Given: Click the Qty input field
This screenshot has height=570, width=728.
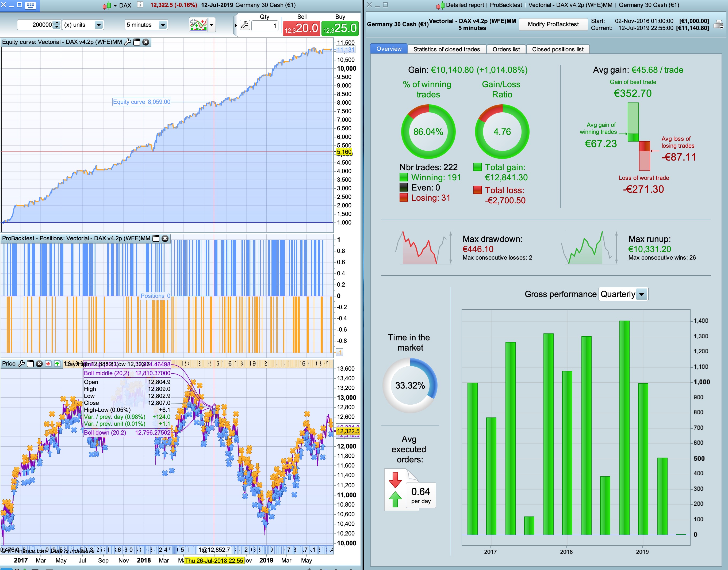Looking at the screenshot, I should click(x=265, y=26).
